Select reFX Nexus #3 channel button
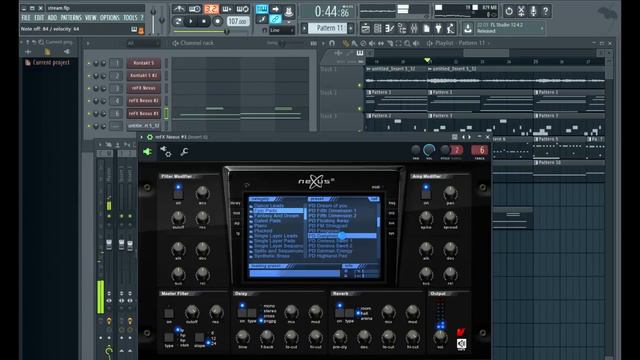 click(143, 113)
